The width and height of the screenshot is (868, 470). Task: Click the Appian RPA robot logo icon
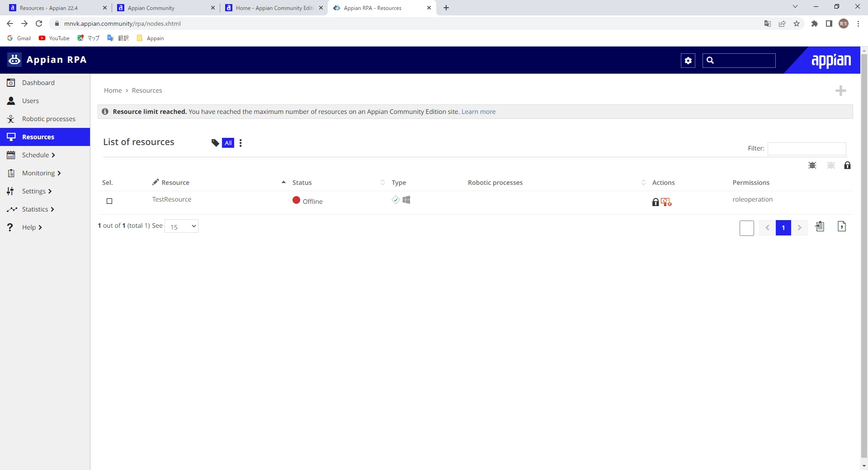coord(14,60)
